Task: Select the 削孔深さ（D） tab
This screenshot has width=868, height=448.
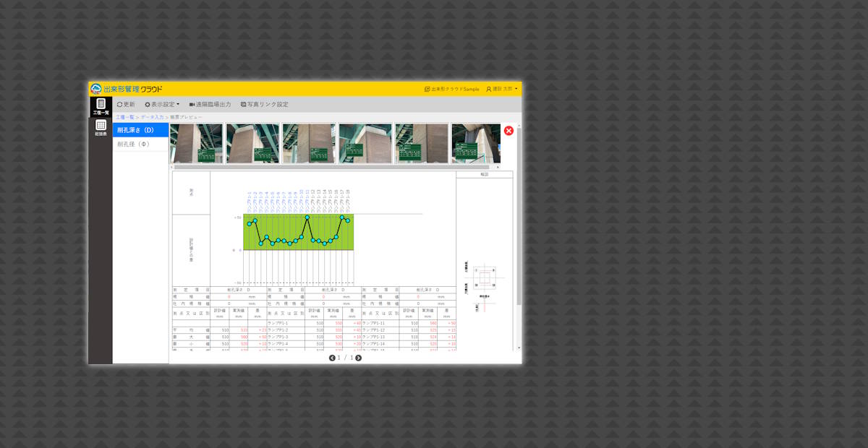Action: coord(140,130)
